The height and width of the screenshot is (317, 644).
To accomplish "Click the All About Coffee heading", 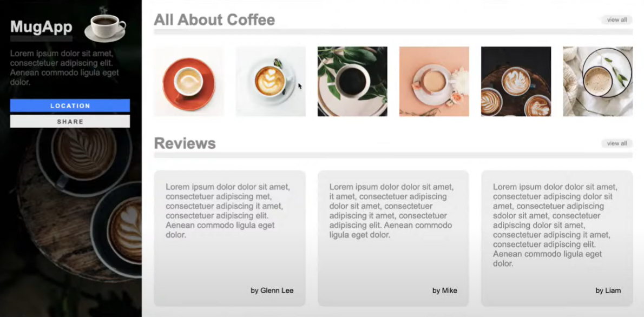I will [x=214, y=19].
